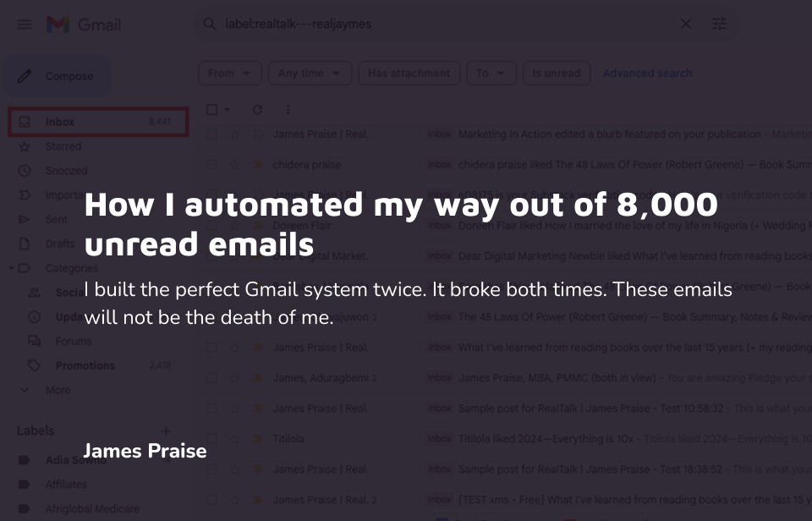Check the James, Aduragbemi email checkbox
This screenshot has width=812, height=521.
click(x=211, y=378)
